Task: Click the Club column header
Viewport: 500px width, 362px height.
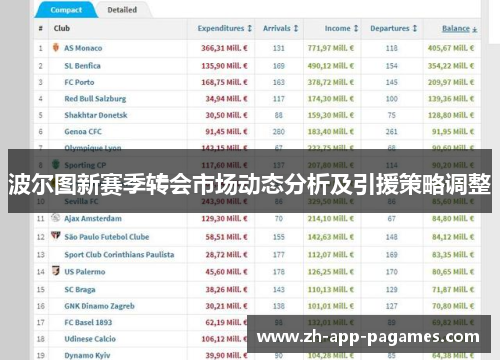Action: pyautogui.click(x=62, y=28)
